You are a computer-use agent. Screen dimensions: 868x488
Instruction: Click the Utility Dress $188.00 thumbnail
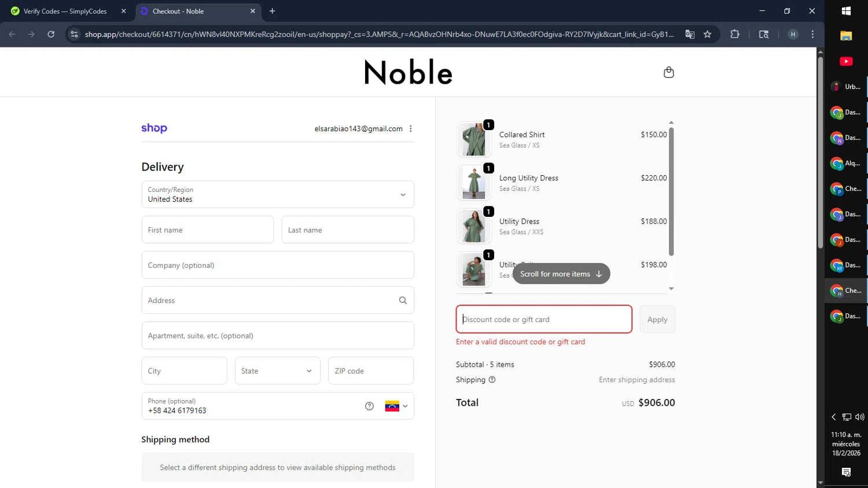pos(473,226)
